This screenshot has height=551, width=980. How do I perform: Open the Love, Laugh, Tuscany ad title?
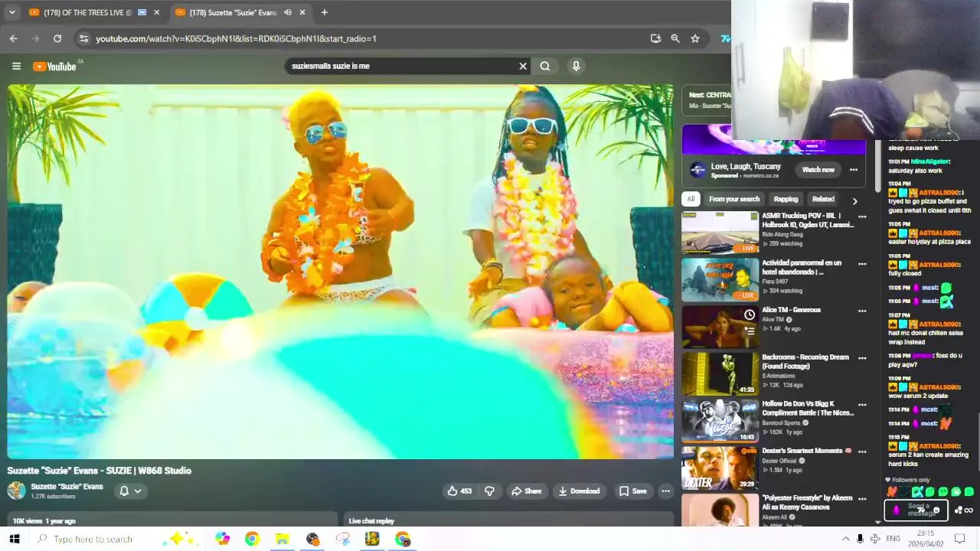pos(746,166)
